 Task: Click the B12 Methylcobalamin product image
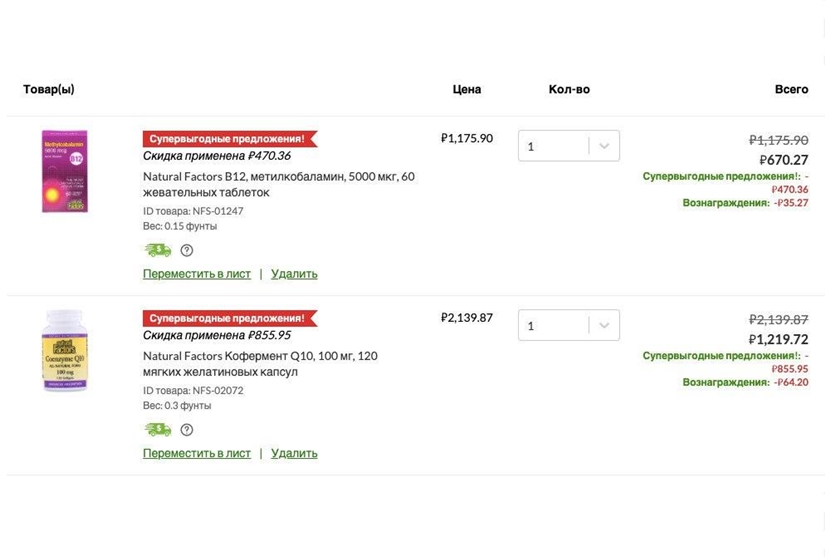pyautogui.click(x=65, y=171)
